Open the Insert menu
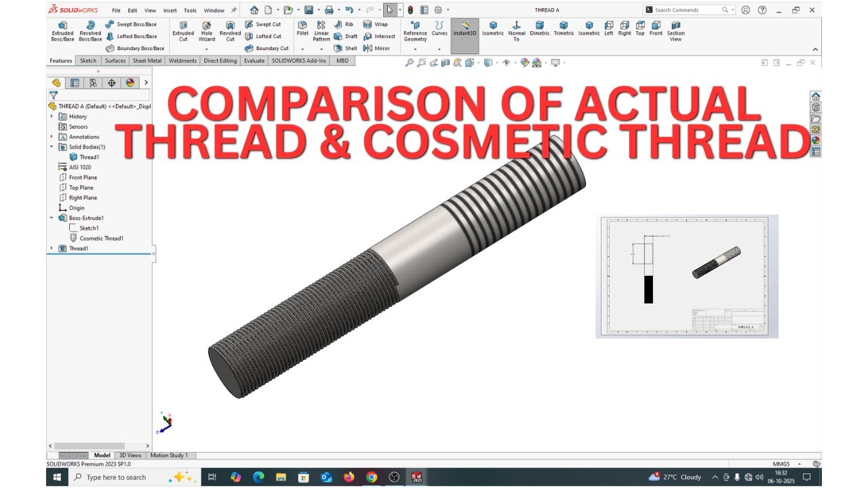The width and height of the screenshot is (868, 488). coord(170,11)
